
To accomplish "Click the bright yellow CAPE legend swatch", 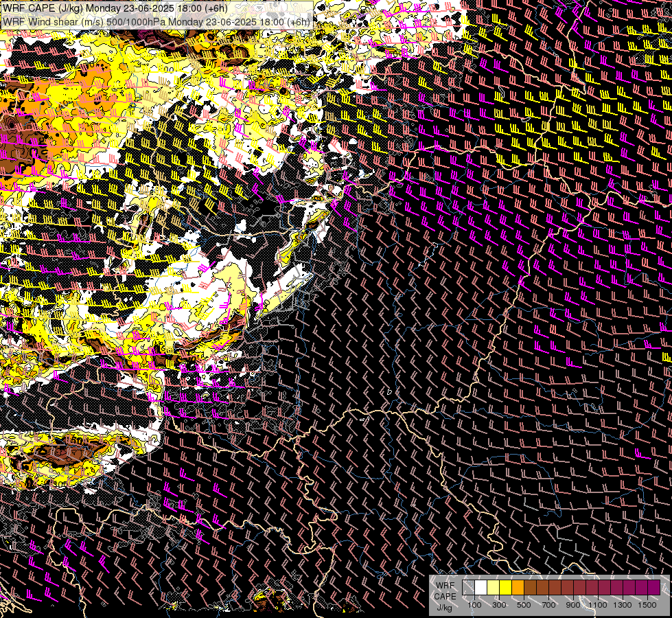I will coord(506,588).
